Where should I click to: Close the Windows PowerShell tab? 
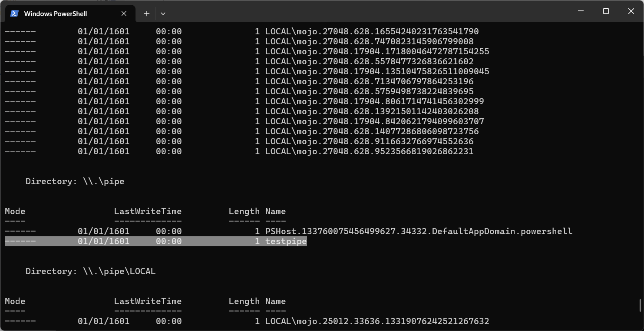[x=124, y=13]
